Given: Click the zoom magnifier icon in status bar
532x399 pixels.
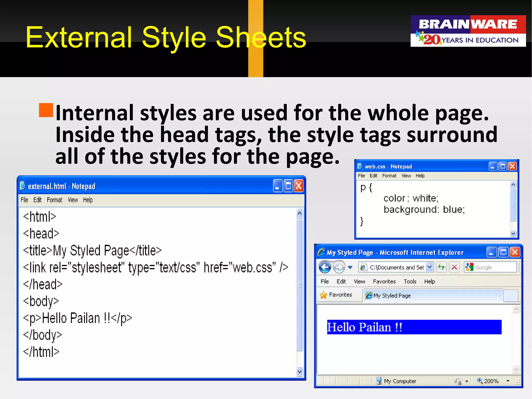Looking at the screenshot, I should 480,381.
